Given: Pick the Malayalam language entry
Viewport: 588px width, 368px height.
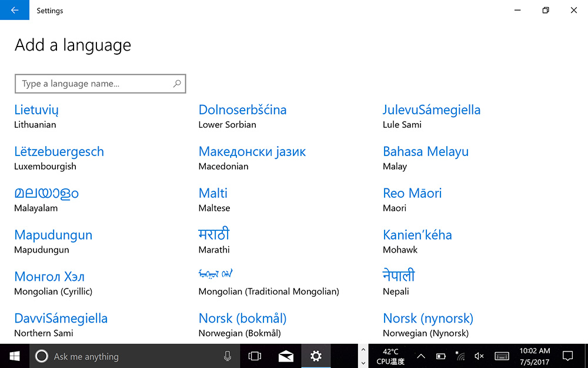Looking at the screenshot, I should point(46,200).
